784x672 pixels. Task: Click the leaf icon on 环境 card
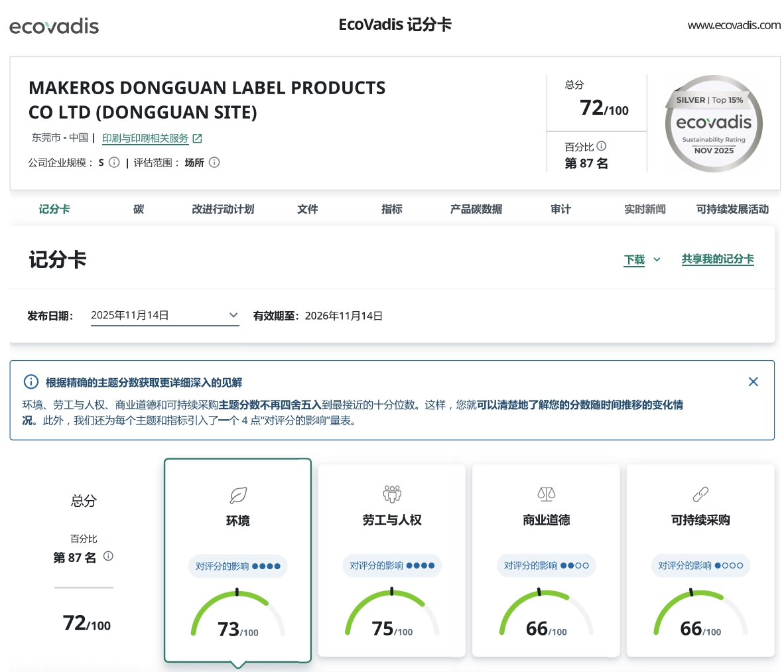pyautogui.click(x=237, y=495)
